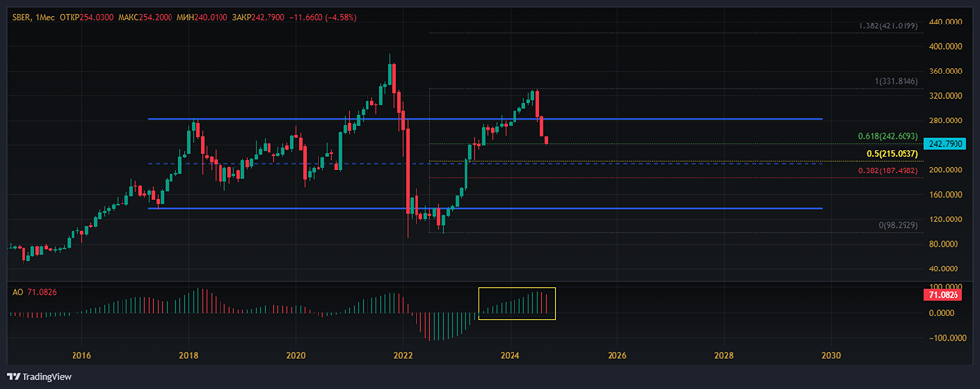Select Fibonacci level 0.5(215.0537) label
This screenshot has height=389, width=980.
[892, 153]
